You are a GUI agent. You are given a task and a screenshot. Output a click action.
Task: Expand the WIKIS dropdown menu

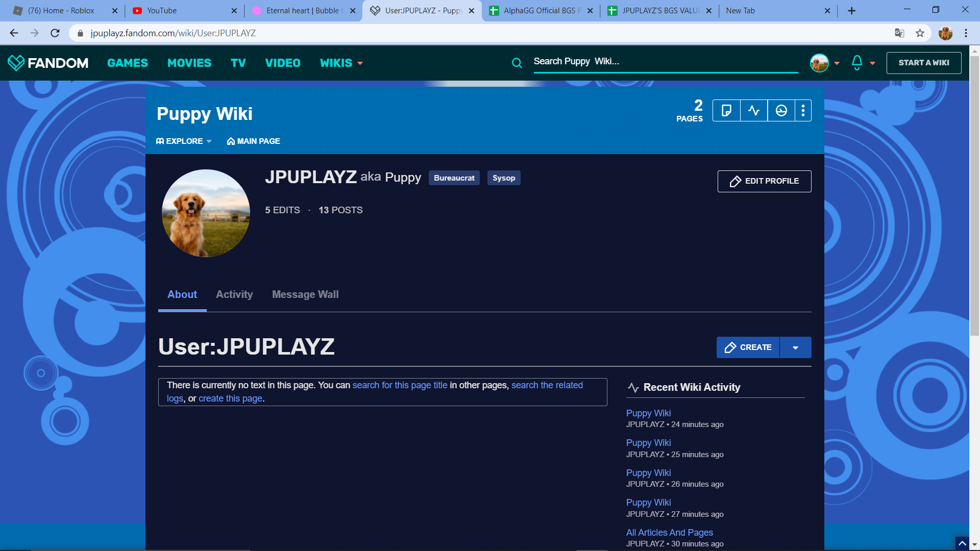coord(341,63)
